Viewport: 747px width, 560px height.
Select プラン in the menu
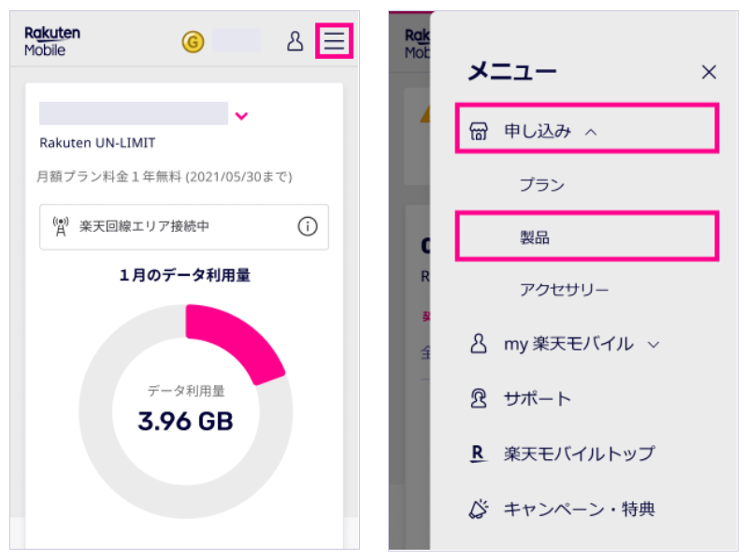[x=541, y=184]
